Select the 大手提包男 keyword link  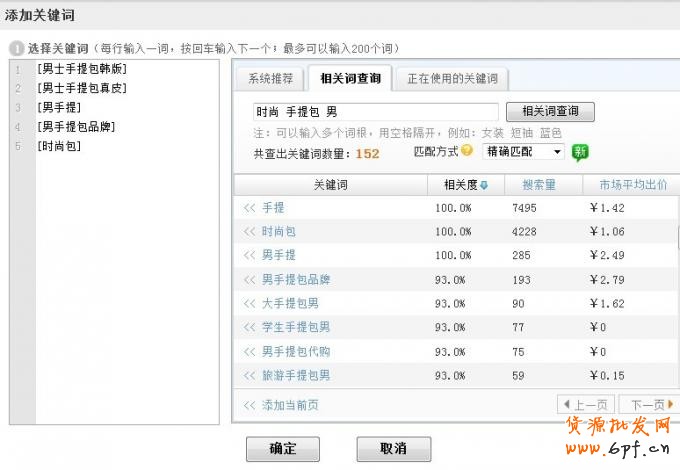point(290,304)
